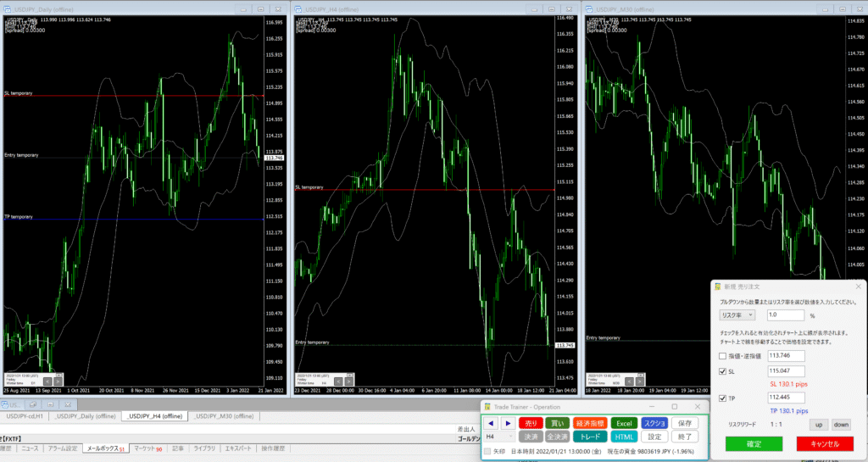Viewport: 868px width, 462px height.
Task: Select the red SL temporary line on H4 chart
Action: [424, 190]
